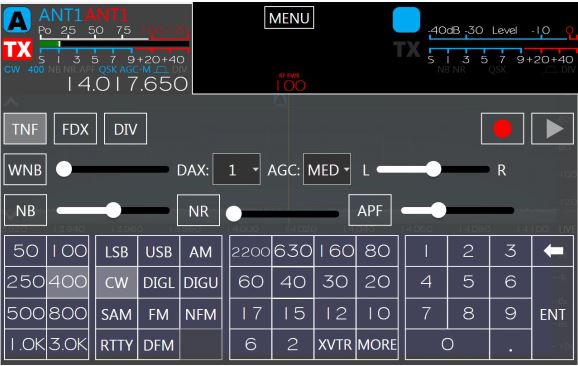
Task: Confirm frequency entry with ENT
Action: coord(553,314)
